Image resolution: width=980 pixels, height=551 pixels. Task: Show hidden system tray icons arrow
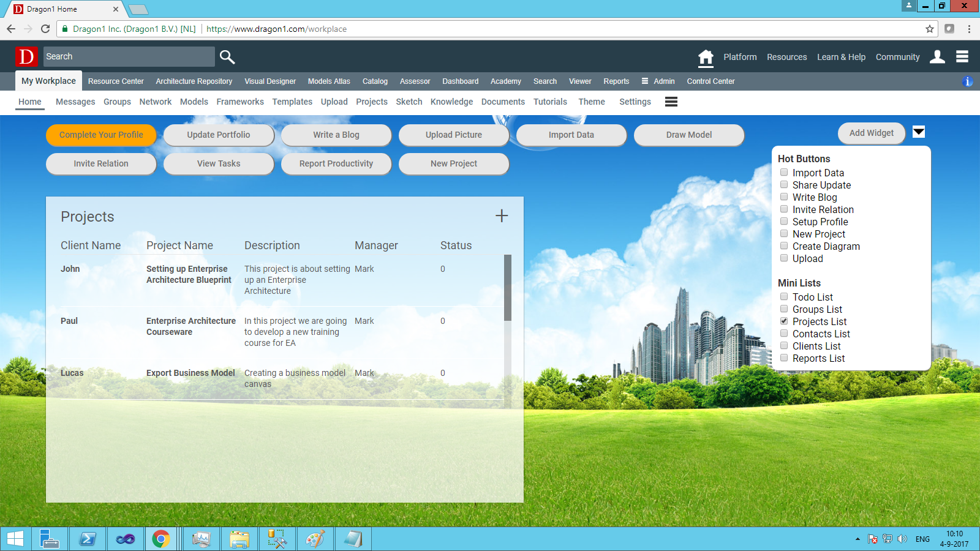pos(858,539)
